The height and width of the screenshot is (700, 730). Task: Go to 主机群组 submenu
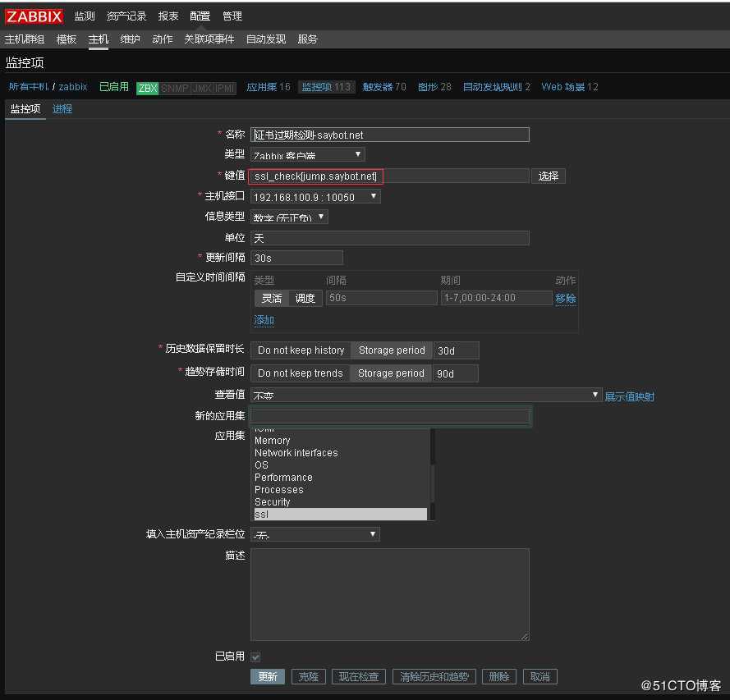point(25,39)
